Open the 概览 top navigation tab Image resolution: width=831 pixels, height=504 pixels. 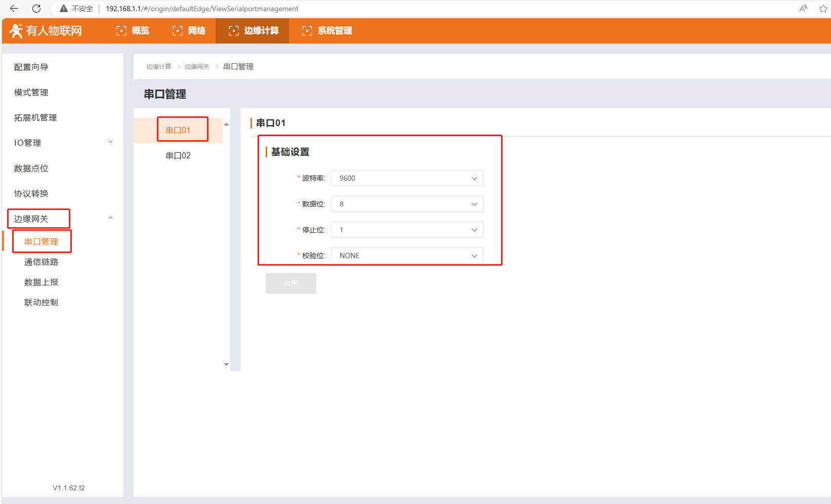click(133, 31)
